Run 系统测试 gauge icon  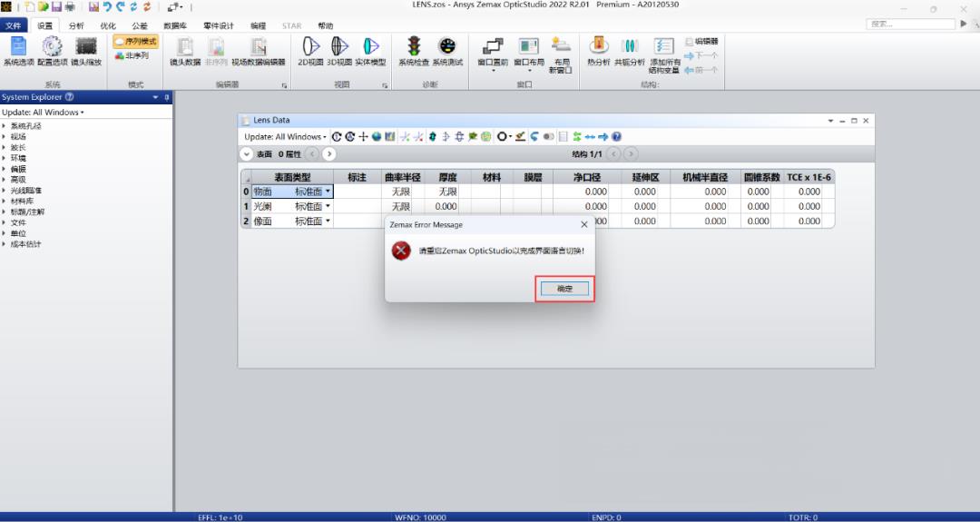coord(447,51)
